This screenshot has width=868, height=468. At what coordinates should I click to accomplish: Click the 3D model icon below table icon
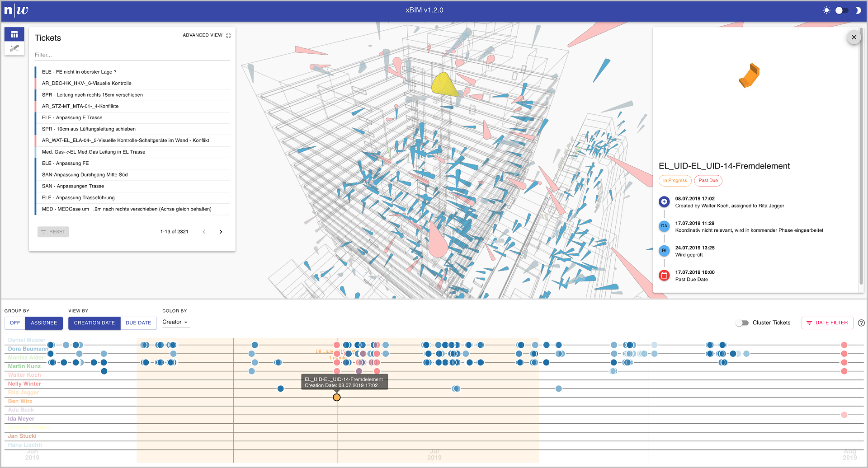pos(14,48)
